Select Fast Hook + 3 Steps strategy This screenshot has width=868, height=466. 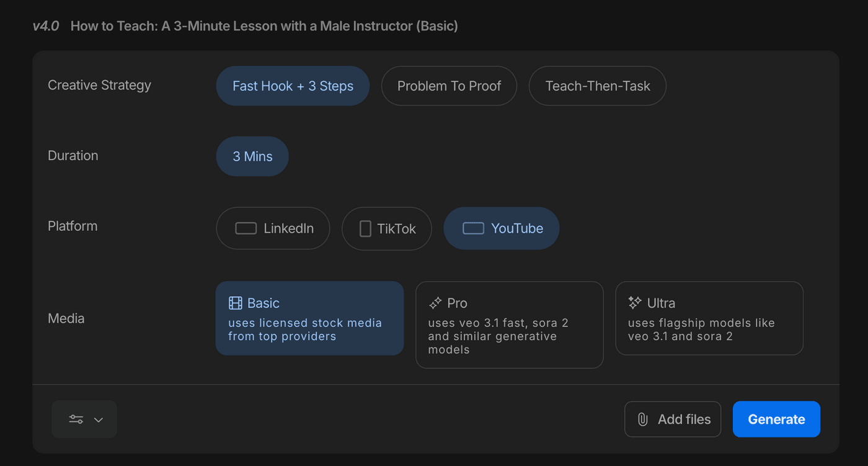point(293,86)
